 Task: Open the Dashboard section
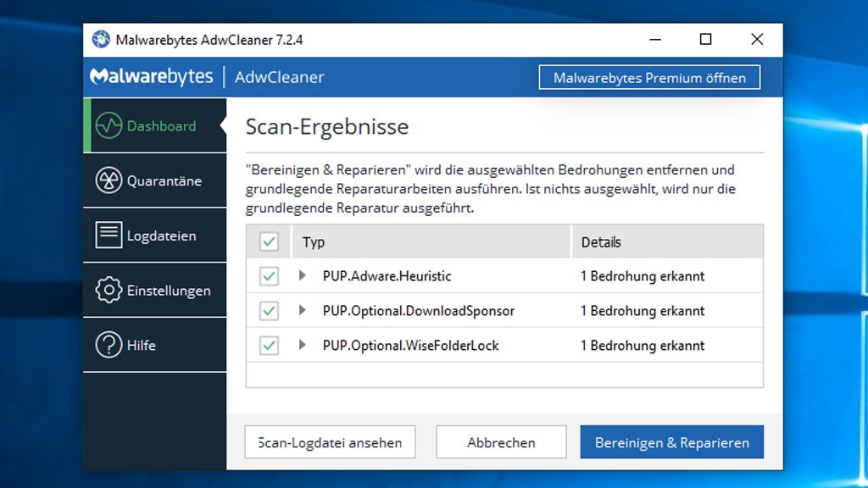coord(155,125)
